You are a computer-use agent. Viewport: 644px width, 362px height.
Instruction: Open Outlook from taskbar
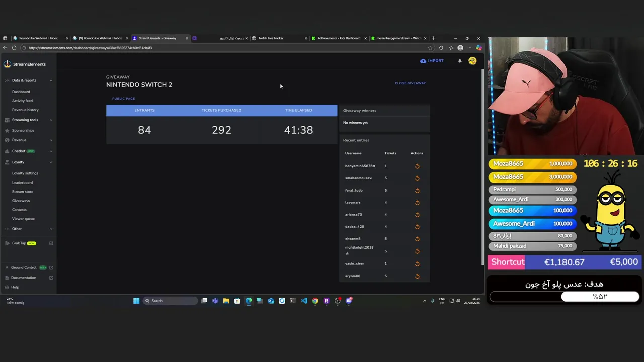coord(271,301)
